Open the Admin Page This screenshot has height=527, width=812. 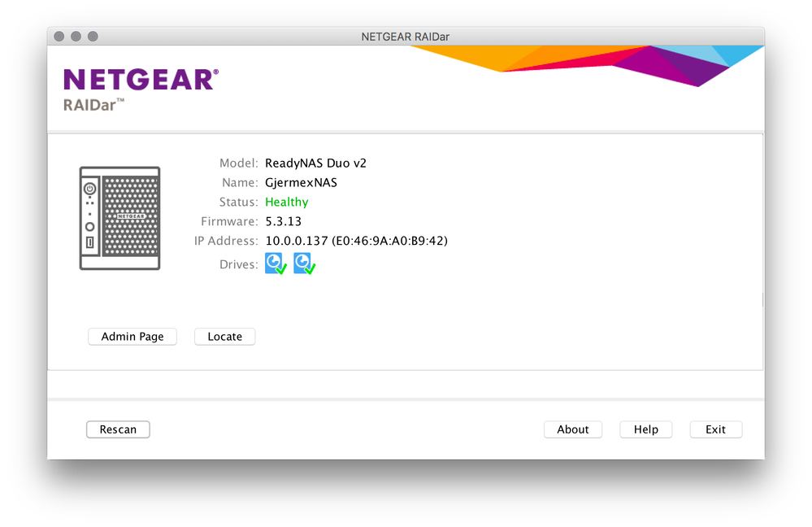coord(132,337)
